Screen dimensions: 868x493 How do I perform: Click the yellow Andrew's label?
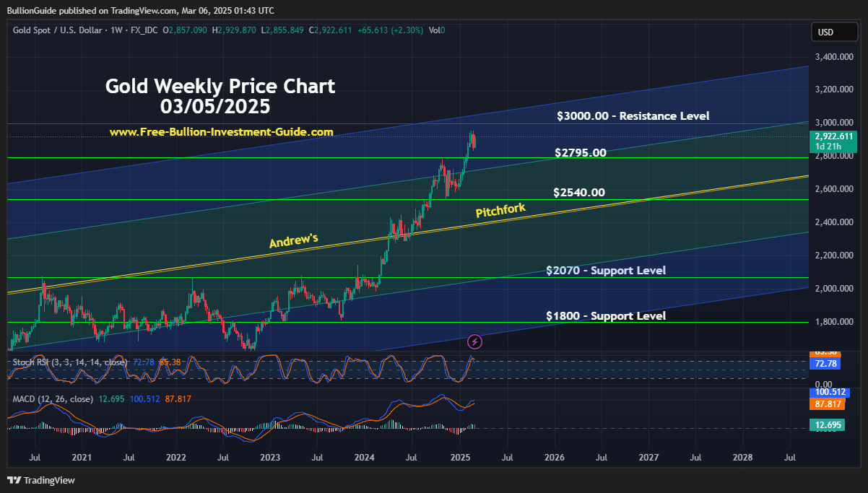point(294,240)
